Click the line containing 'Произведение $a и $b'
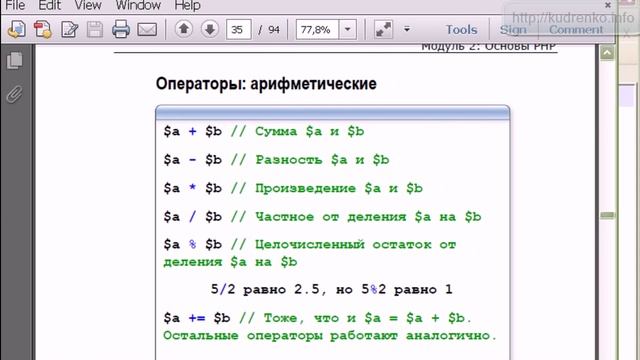Image resolution: width=640 pixels, height=360 pixels. coord(293,188)
